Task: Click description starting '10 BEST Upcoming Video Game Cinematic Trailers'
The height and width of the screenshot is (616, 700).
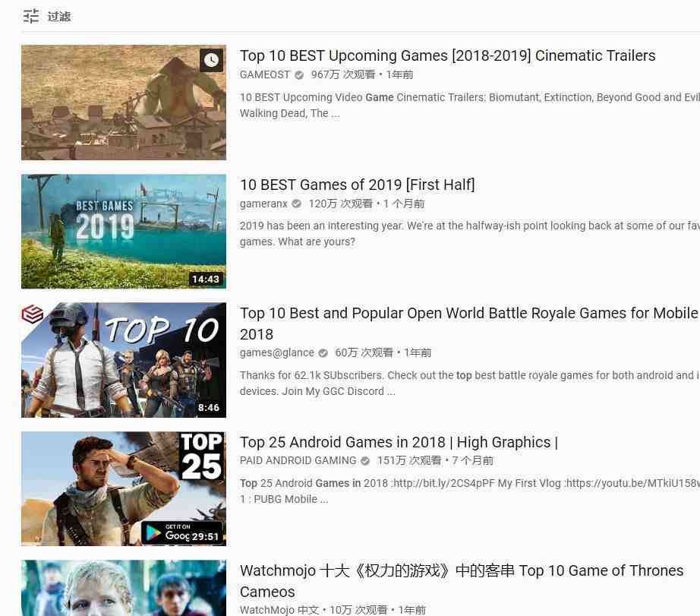Action: [x=470, y=106]
